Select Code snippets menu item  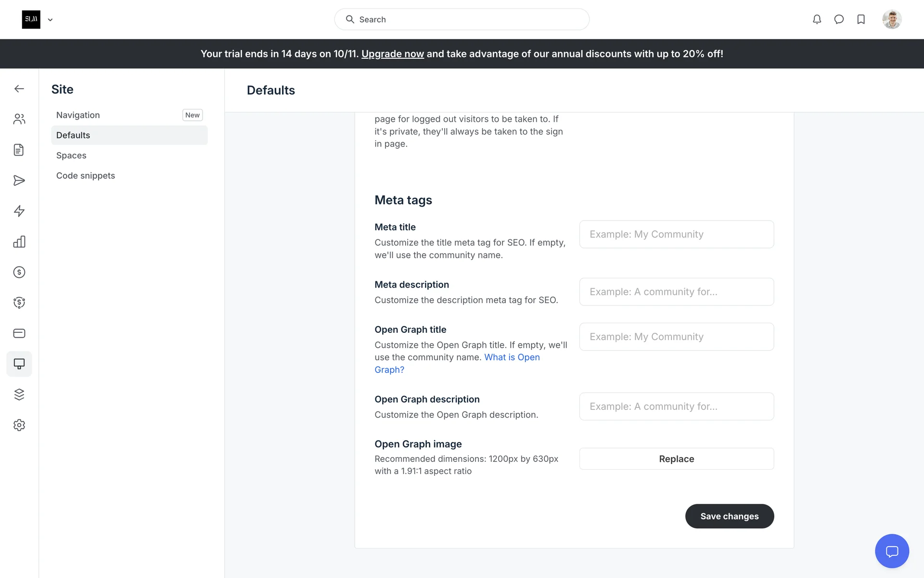86,176
